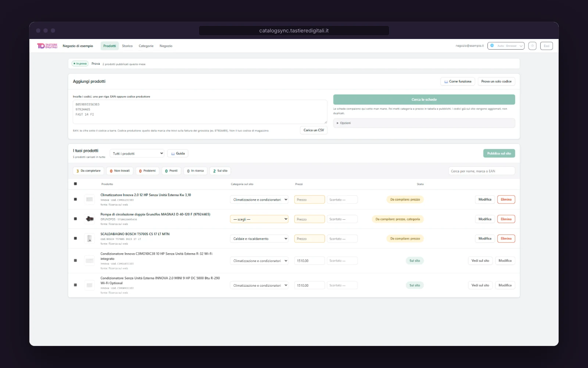
Task: Click the Cerca le schede button
Action: pyautogui.click(x=424, y=99)
